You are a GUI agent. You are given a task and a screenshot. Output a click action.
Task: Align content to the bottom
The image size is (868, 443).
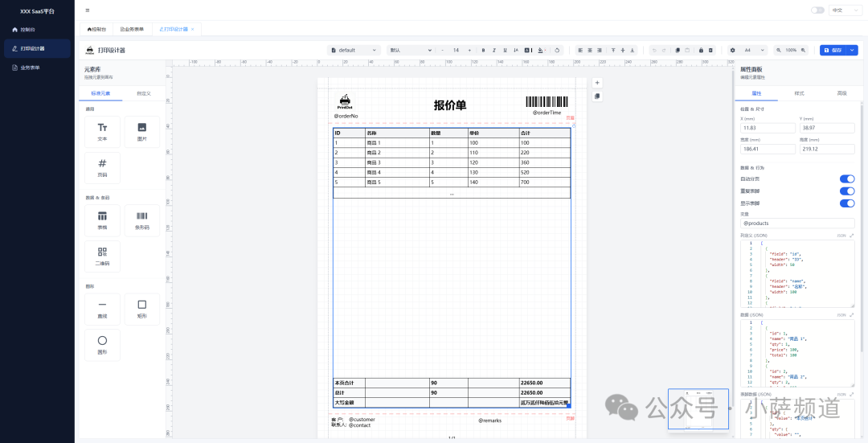coord(633,51)
